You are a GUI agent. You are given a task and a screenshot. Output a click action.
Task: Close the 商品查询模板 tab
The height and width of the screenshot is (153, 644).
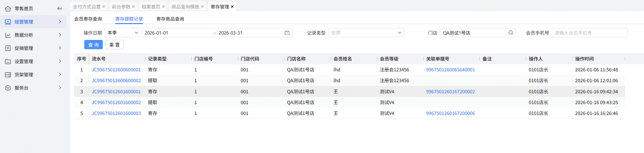202,7
